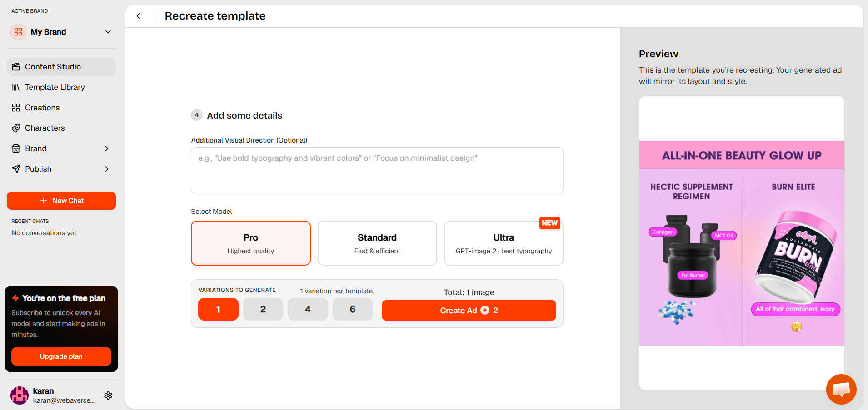Open settings gear next to karan profile
The height and width of the screenshot is (410, 868).
click(x=108, y=395)
